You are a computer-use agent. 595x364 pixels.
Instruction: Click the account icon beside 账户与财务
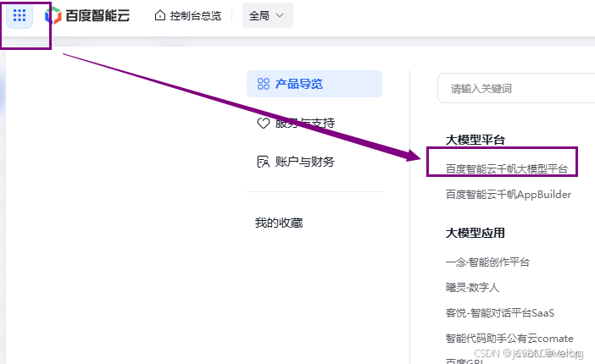pos(264,162)
